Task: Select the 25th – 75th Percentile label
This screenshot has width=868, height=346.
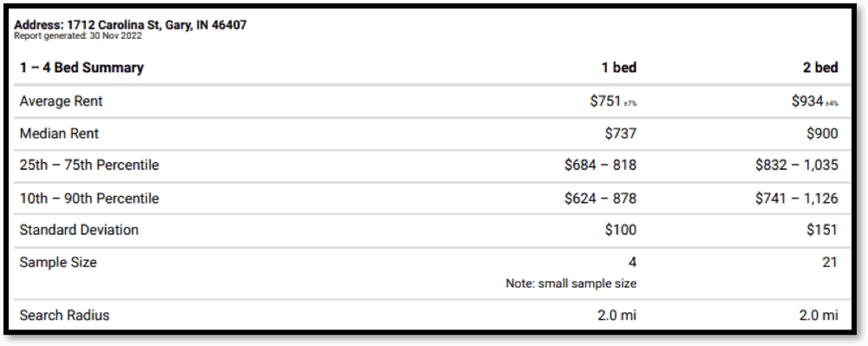Action: 89,166
